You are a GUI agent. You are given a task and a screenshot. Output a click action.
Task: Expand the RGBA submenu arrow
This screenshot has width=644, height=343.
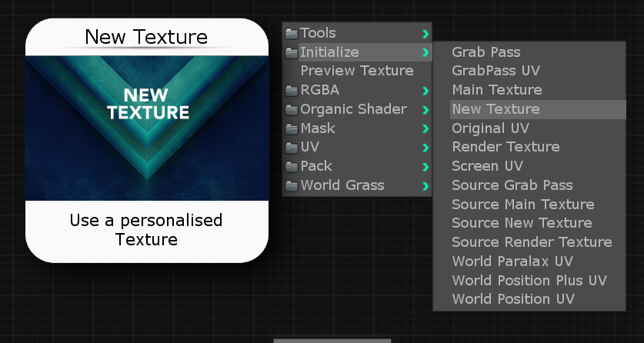click(425, 91)
